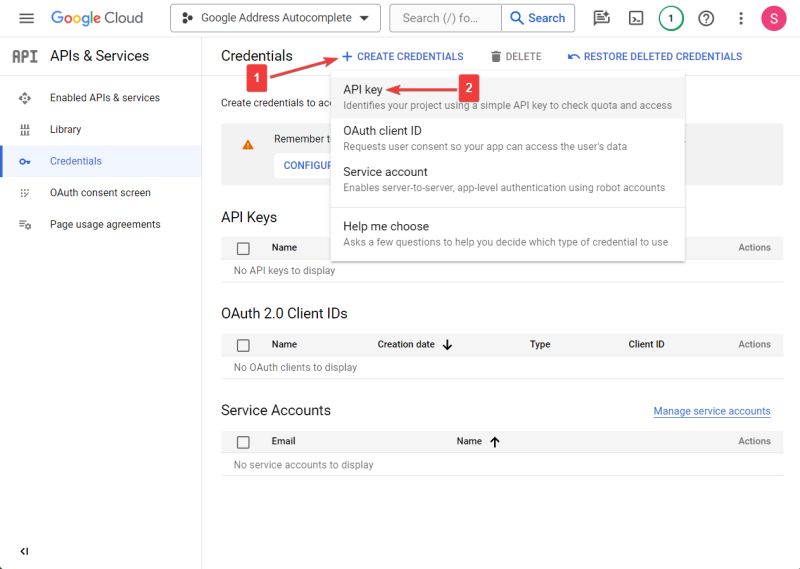Image resolution: width=800 pixels, height=569 pixels.
Task: Open the help question mark icon
Action: click(706, 18)
